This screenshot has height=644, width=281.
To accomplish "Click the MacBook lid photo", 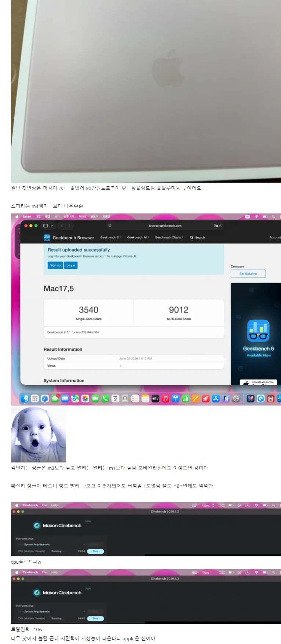I will (x=146, y=91).
